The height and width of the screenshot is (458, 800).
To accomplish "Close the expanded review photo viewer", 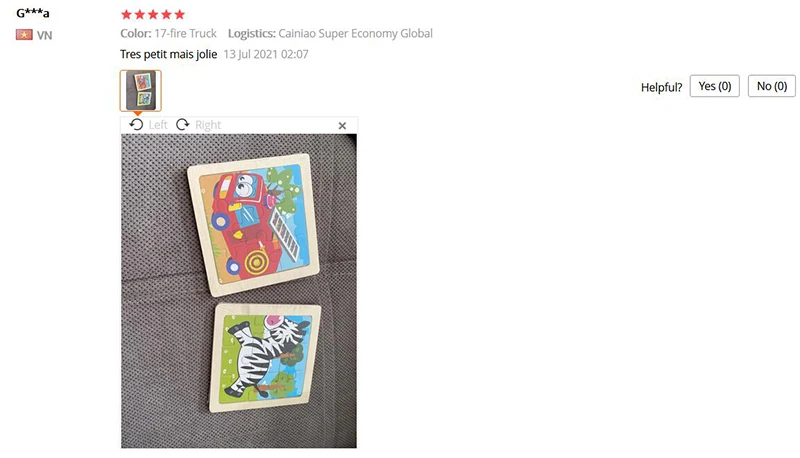I will pyautogui.click(x=342, y=125).
